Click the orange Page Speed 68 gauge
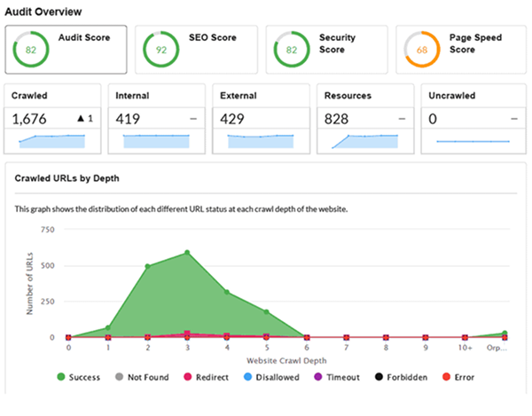 click(x=422, y=50)
